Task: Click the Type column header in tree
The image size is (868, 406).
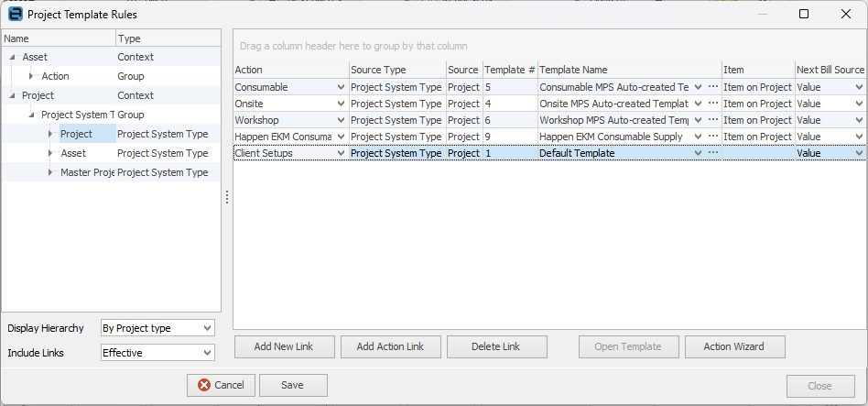Action: pyautogui.click(x=168, y=38)
